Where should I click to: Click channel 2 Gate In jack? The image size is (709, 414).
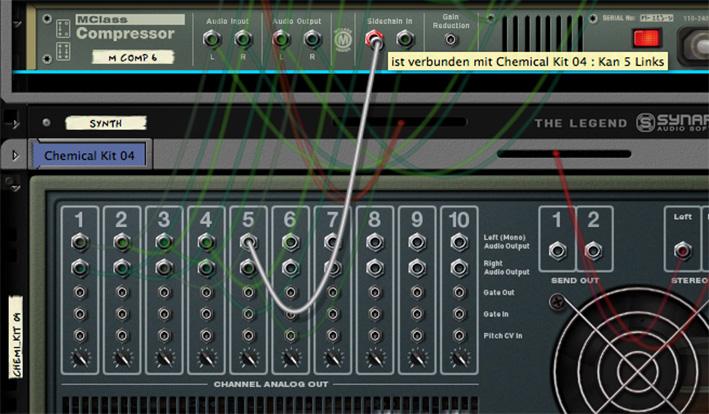(122, 314)
